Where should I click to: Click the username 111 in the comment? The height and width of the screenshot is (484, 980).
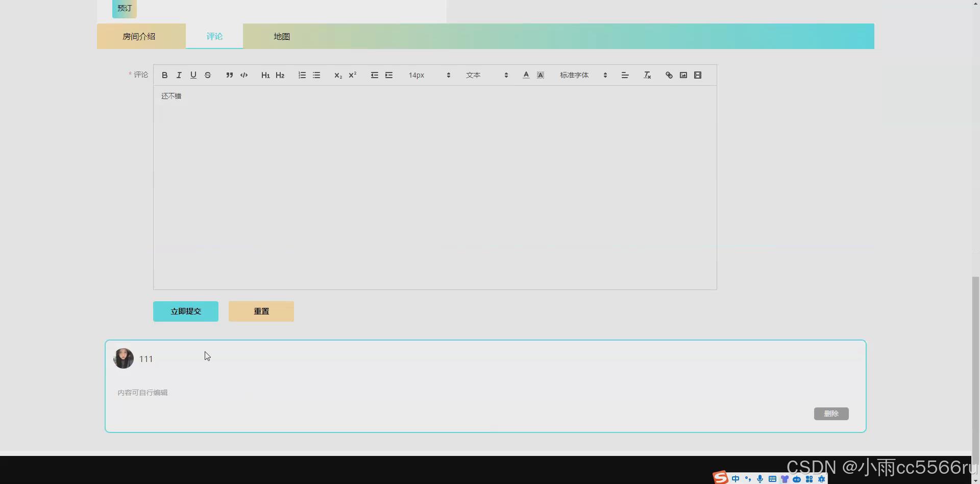coord(146,359)
